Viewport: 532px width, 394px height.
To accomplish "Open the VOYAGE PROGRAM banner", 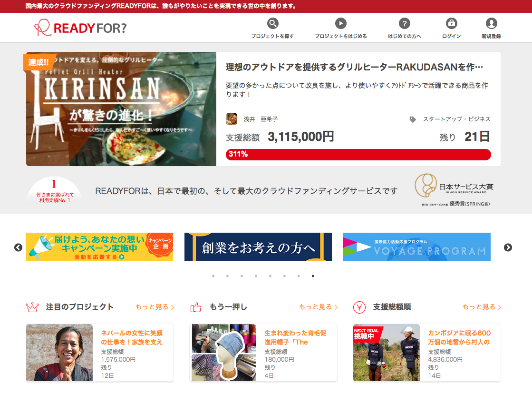I will click(x=416, y=247).
